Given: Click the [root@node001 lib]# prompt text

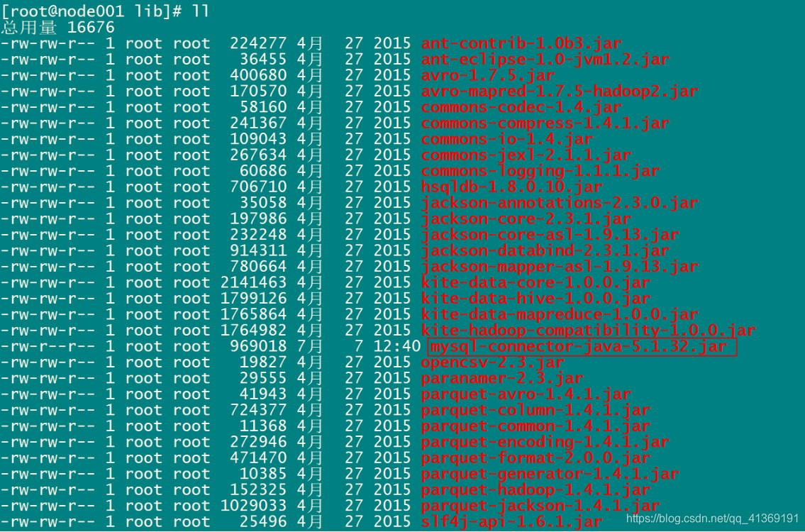Looking at the screenshot, I should (92, 11).
